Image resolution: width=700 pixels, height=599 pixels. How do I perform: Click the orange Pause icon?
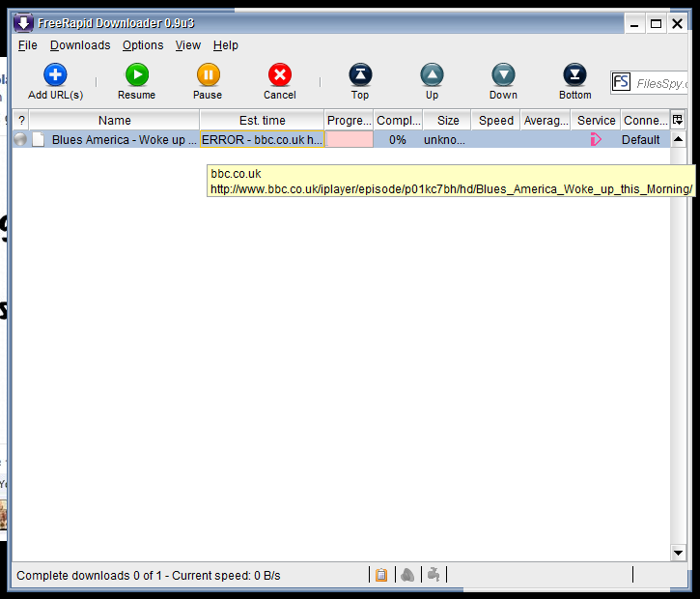click(x=208, y=75)
